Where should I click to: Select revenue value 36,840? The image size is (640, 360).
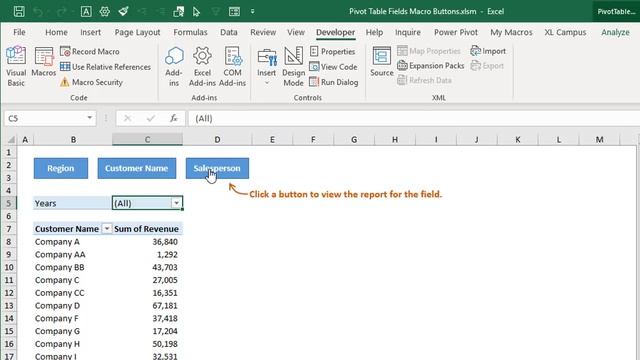coord(147,242)
